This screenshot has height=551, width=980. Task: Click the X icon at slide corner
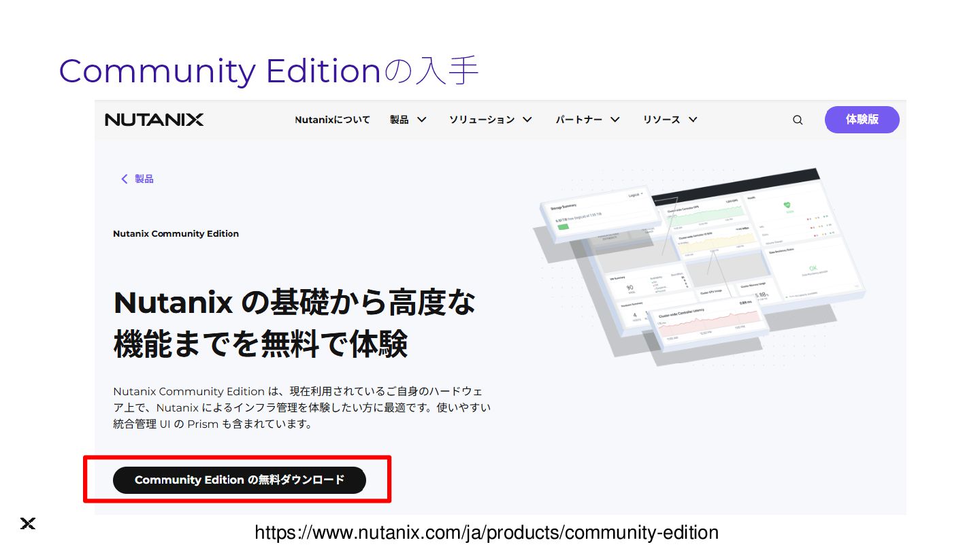pos(28,523)
